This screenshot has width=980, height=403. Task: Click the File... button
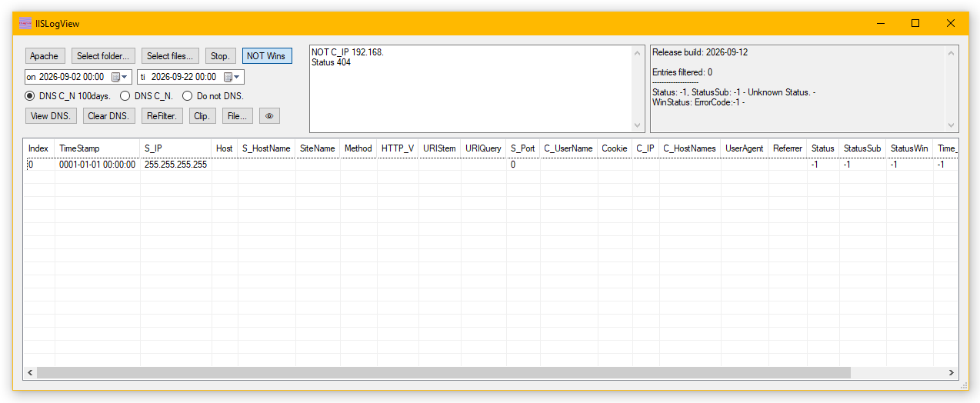238,116
